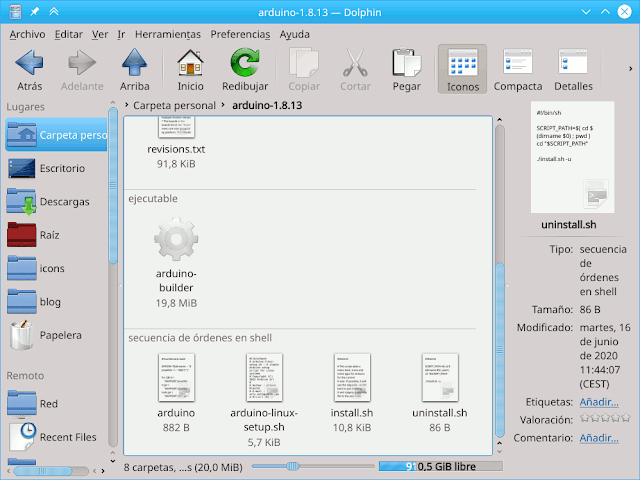Open the Inicio home folder
Image resolution: width=640 pixels, height=480 pixels.
(x=190, y=70)
